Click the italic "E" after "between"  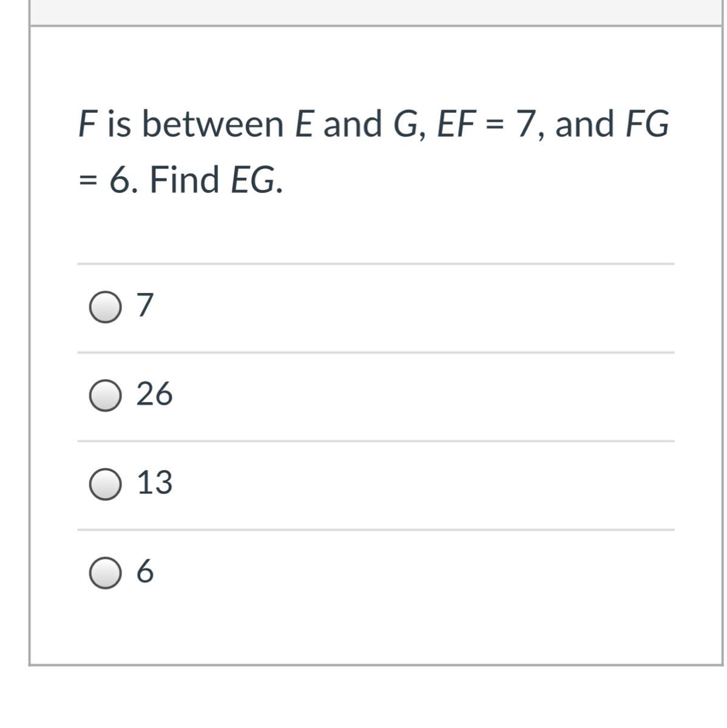pyautogui.click(x=305, y=124)
